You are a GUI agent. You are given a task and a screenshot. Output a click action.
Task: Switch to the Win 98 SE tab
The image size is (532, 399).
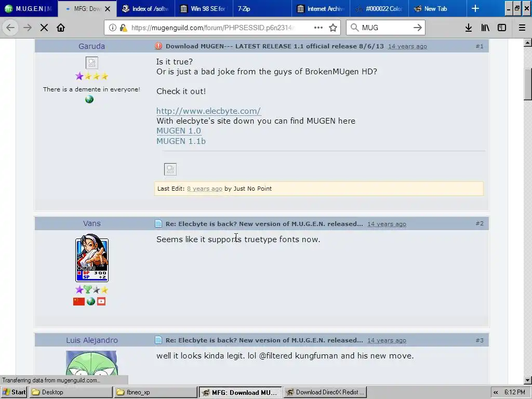pyautogui.click(x=204, y=8)
